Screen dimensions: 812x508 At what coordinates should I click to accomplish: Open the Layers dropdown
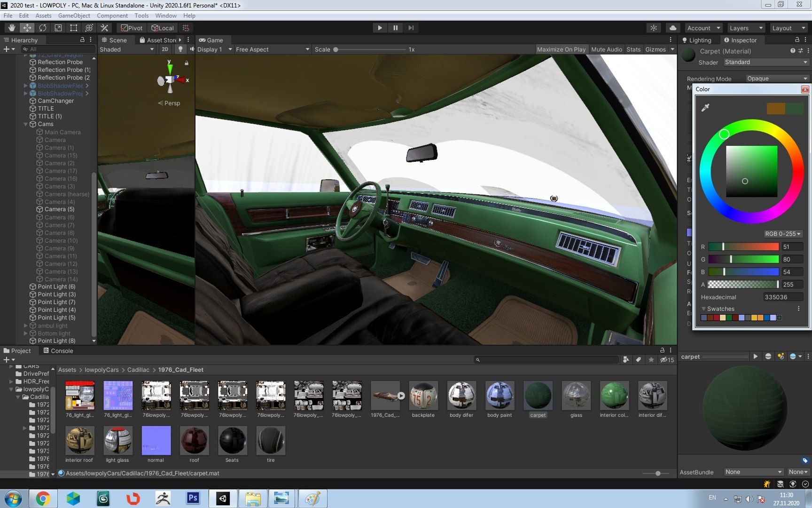(x=746, y=28)
